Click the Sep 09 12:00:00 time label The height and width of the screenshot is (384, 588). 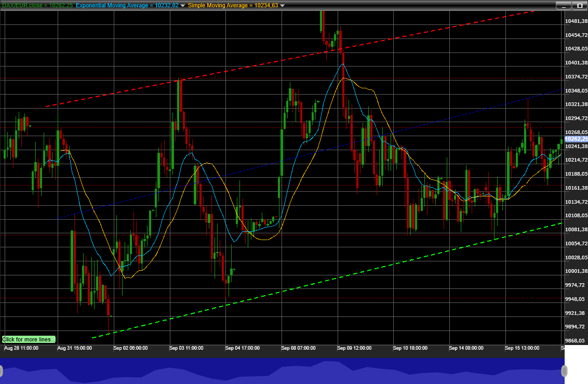coord(354,348)
